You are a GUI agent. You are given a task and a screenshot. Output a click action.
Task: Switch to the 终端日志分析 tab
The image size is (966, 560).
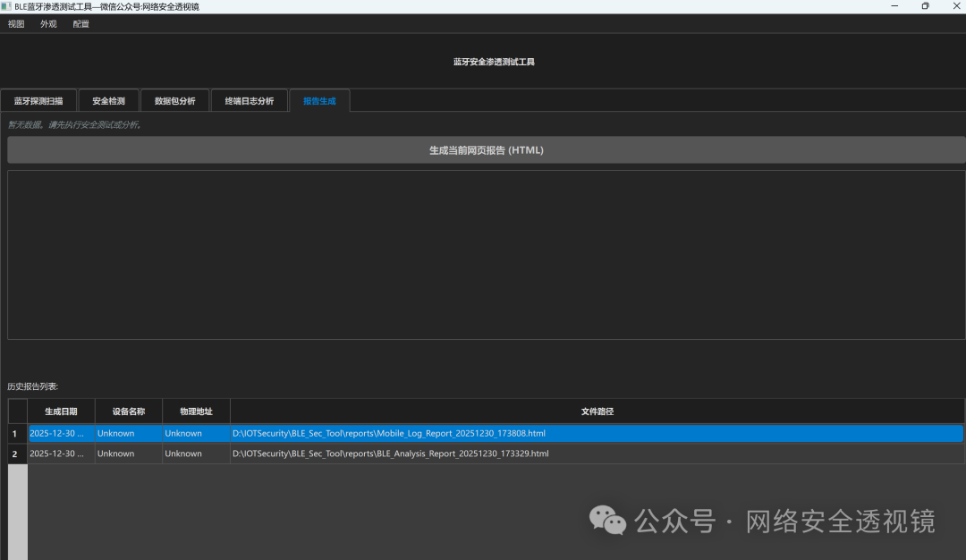[250, 101]
